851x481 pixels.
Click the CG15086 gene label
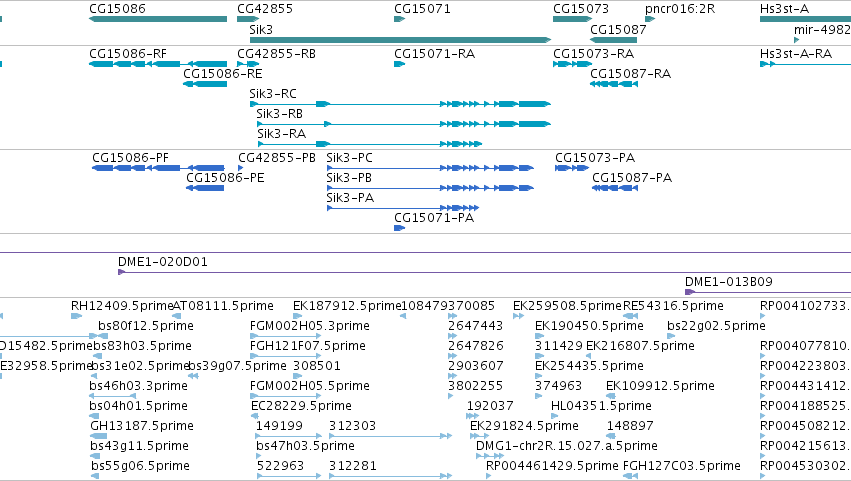117,9
